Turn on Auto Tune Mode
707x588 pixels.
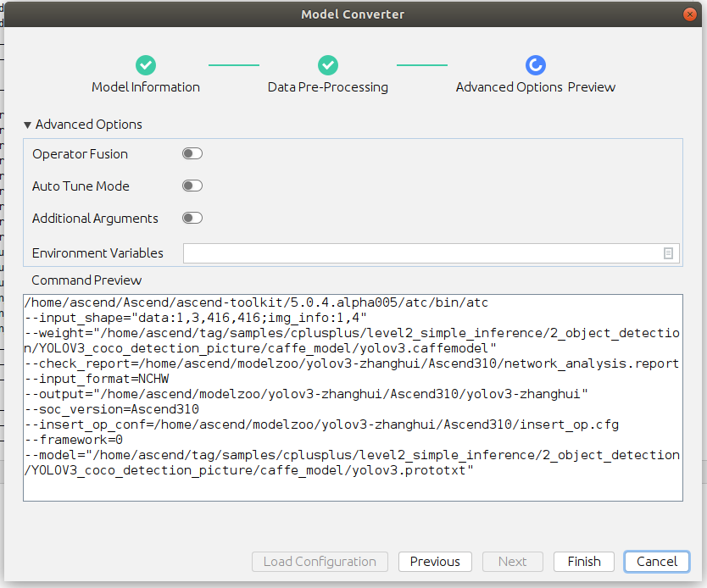coord(192,186)
